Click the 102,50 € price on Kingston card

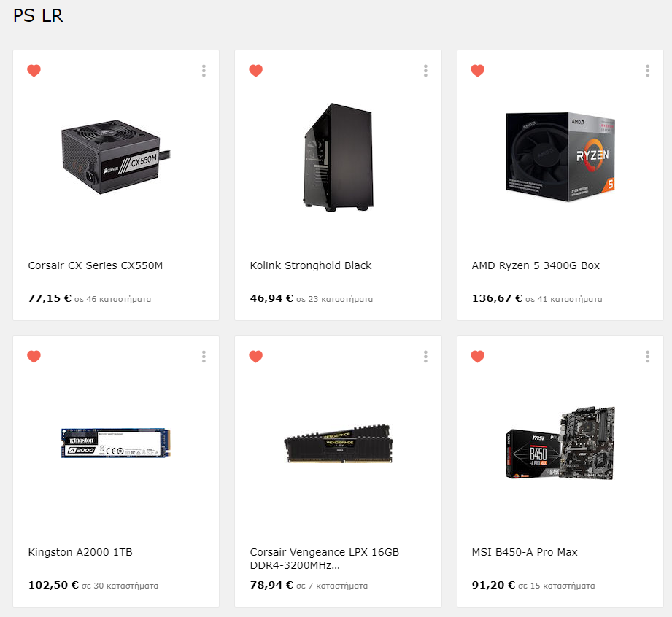tap(53, 585)
